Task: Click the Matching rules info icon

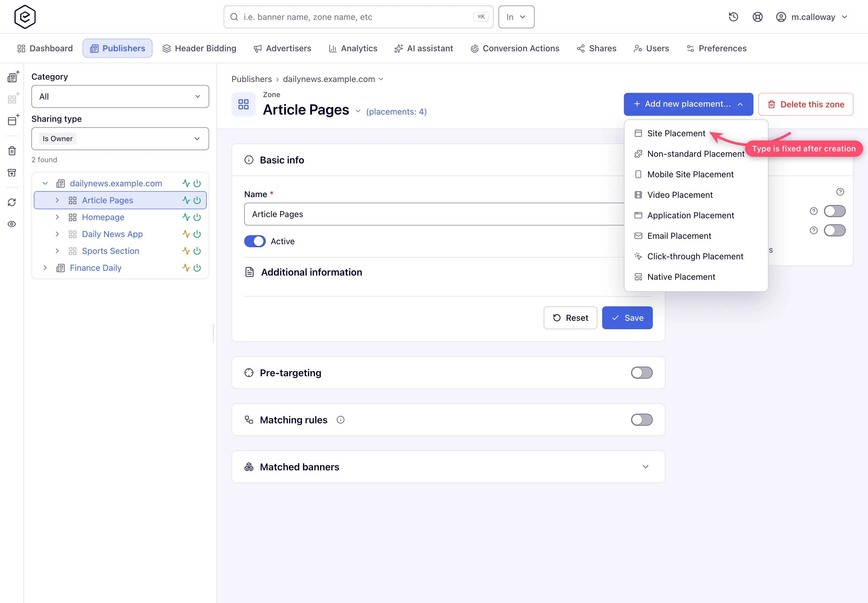Action: tap(340, 420)
